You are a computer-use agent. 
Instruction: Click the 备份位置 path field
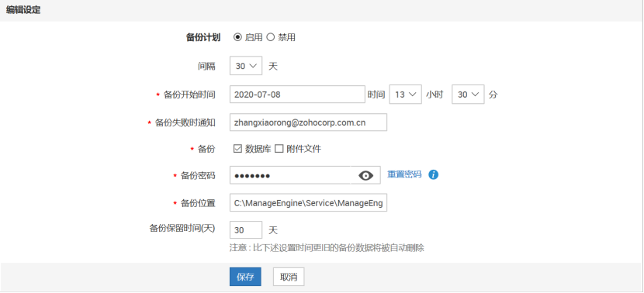(308, 203)
